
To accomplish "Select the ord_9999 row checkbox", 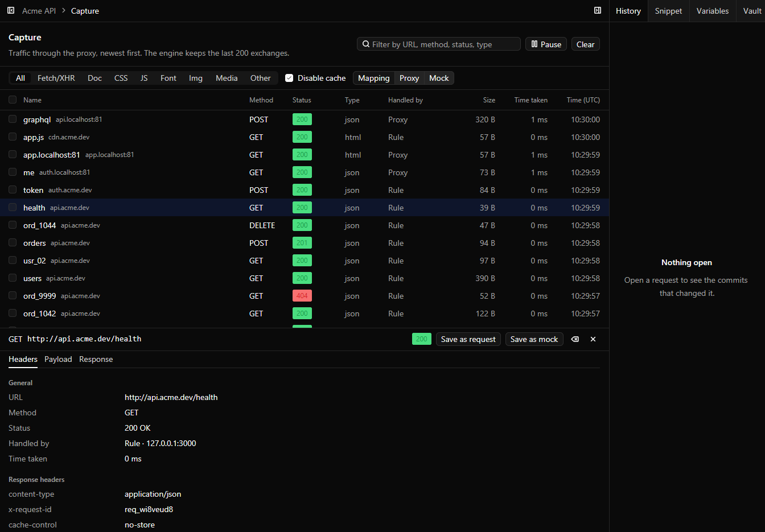I will coord(13,295).
